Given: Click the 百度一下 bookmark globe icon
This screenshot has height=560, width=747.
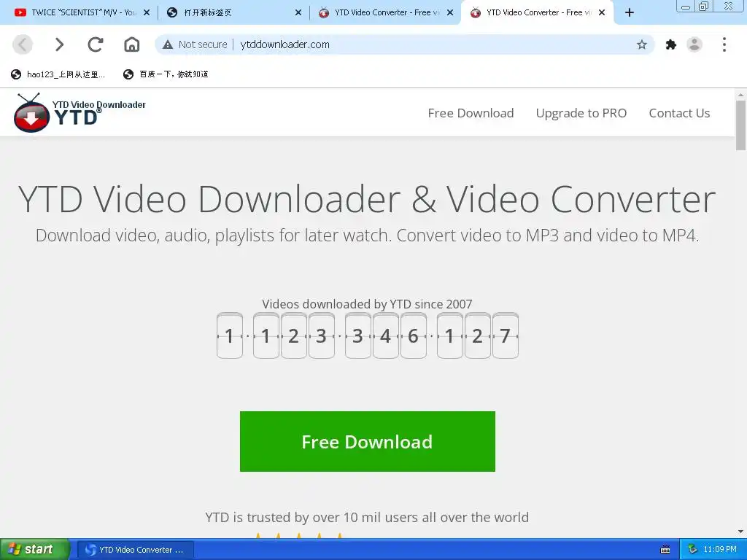Looking at the screenshot, I should click(128, 74).
